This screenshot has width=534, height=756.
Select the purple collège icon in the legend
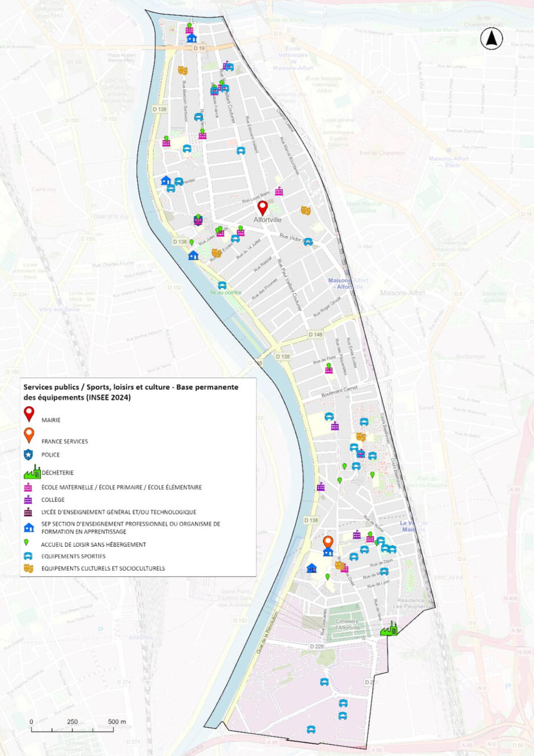(27, 500)
